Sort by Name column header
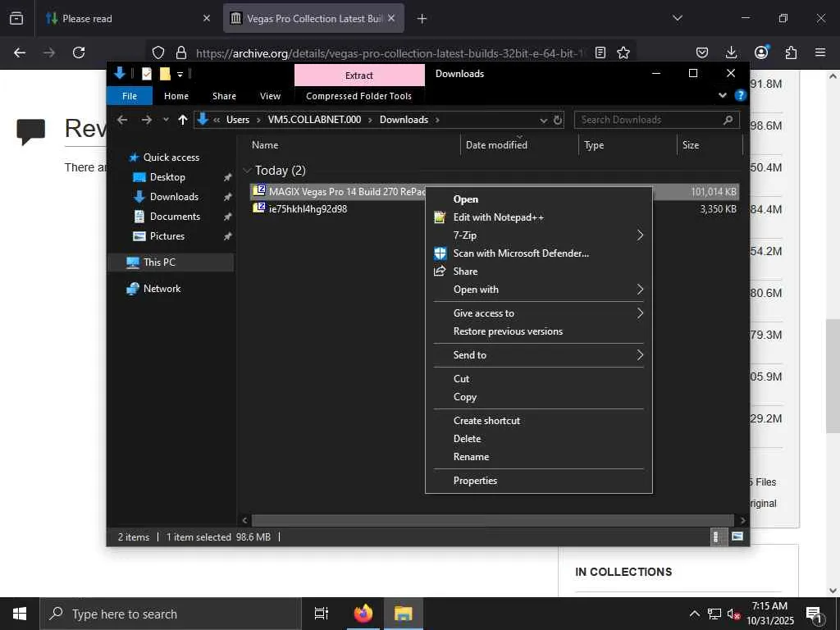 pyautogui.click(x=265, y=145)
